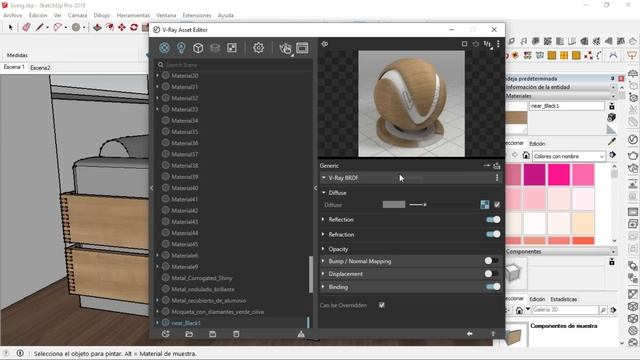Screen dimensions: 640x360
Task: Switch to the Escena2 scene tab
Action: 40,68
